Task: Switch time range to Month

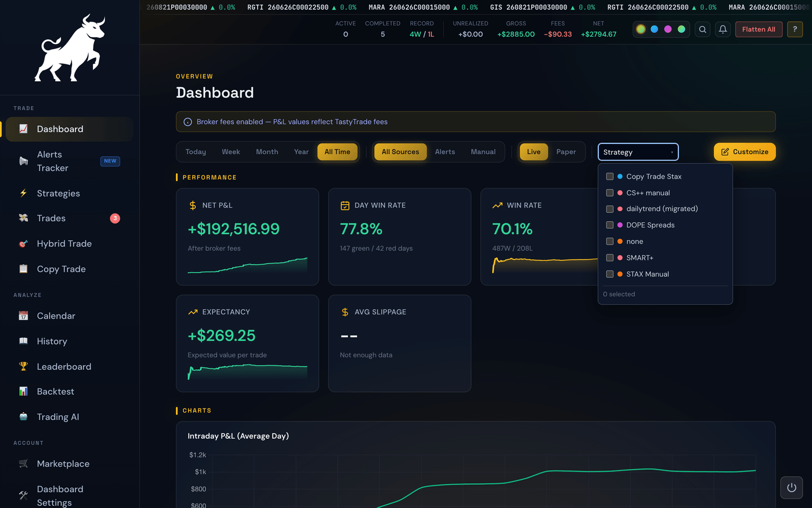Action: point(267,152)
